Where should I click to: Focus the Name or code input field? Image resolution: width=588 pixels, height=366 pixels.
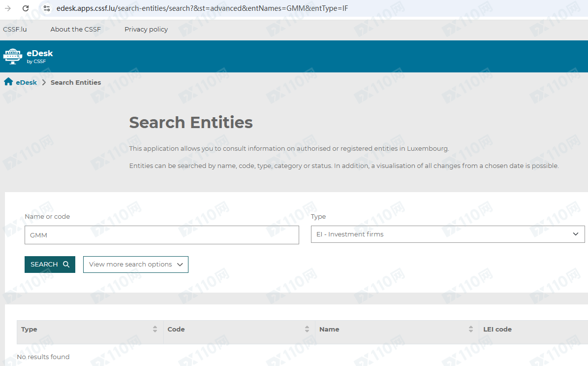click(161, 235)
